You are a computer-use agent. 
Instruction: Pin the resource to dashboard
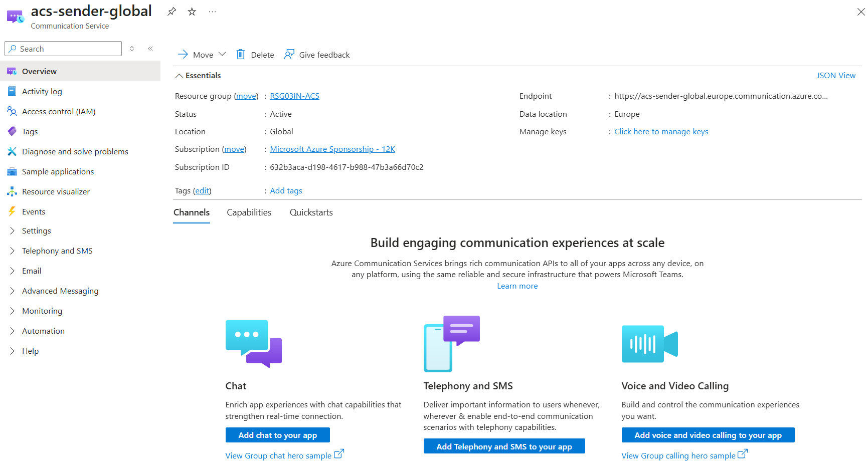171,12
